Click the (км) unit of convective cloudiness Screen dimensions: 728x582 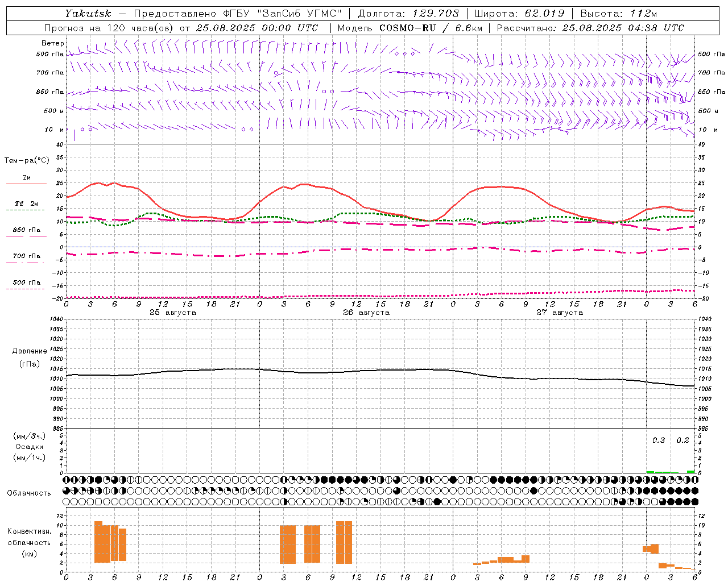pyautogui.click(x=30, y=554)
